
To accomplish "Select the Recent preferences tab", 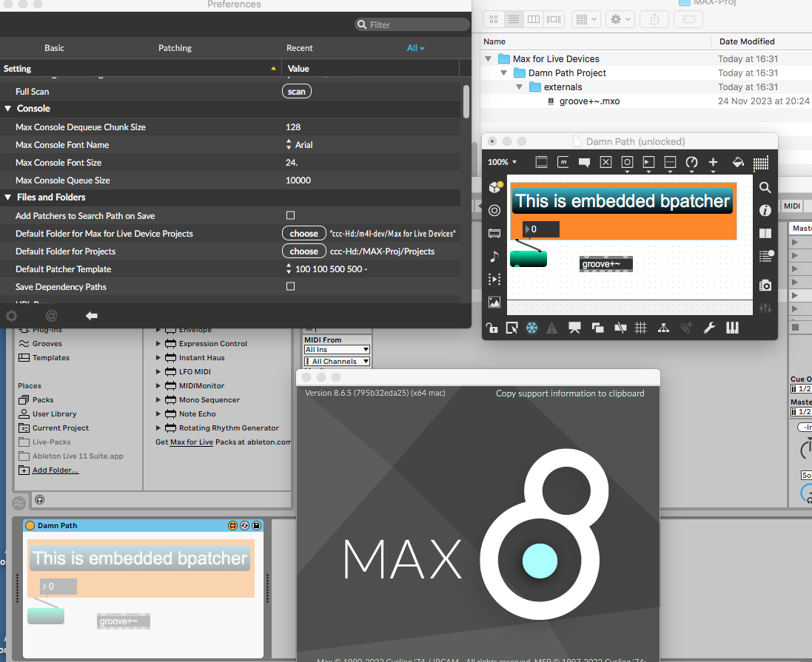I will (299, 48).
